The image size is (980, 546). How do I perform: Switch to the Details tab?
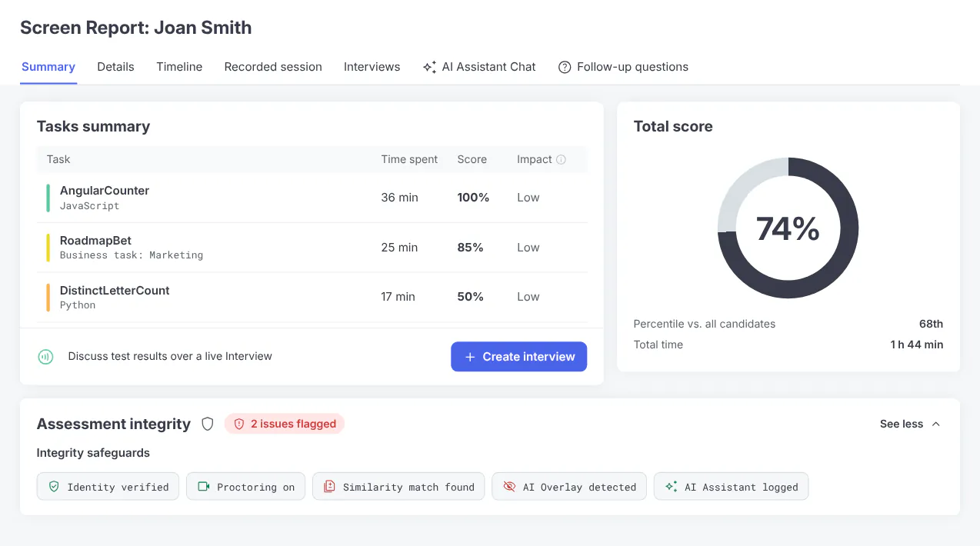[x=115, y=67]
